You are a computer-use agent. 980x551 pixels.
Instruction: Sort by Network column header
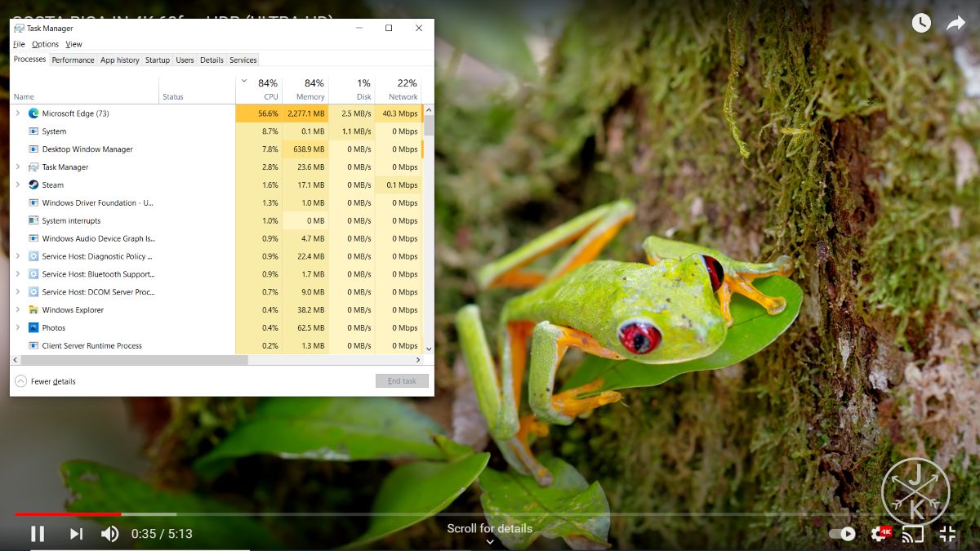399,90
